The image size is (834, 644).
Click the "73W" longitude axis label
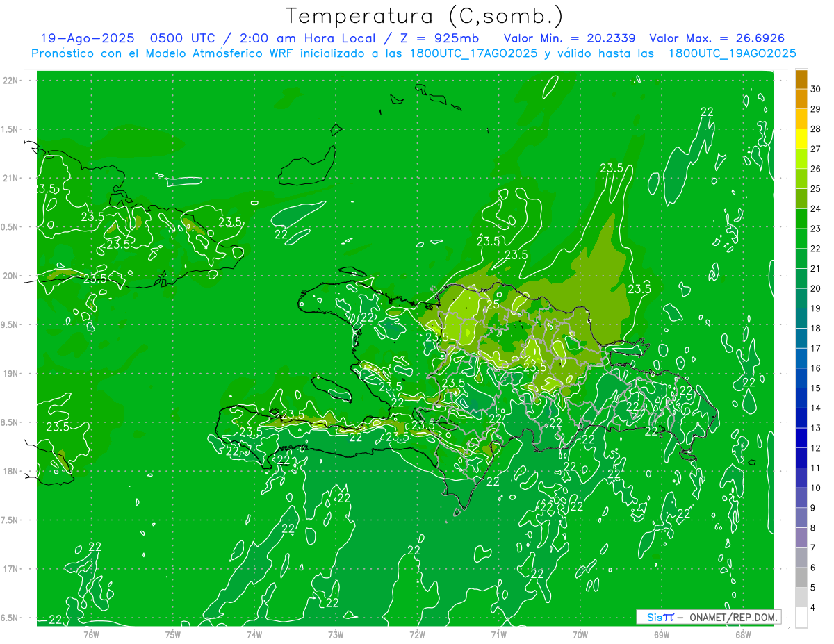[336, 634]
